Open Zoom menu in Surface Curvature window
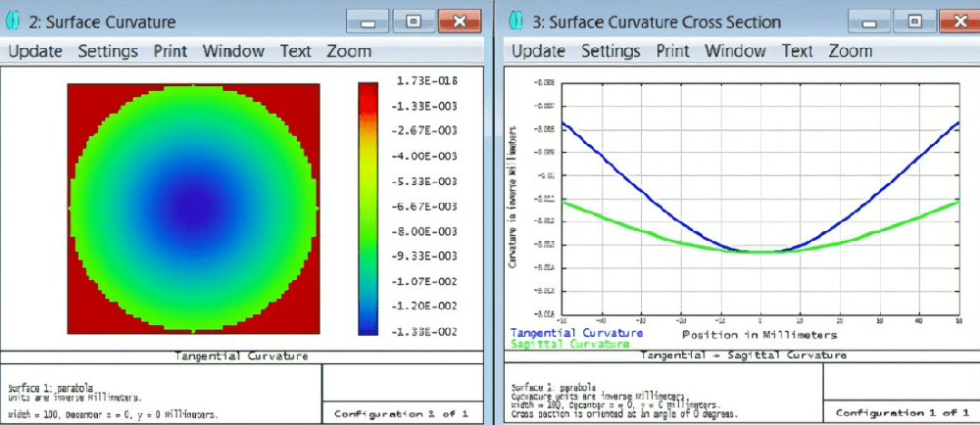Screen dimensions: 980x425 (349, 51)
